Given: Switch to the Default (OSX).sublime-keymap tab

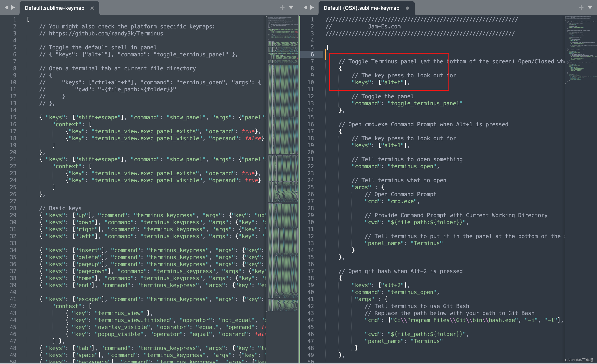Looking at the screenshot, I should pyautogui.click(x=361, y=8).
